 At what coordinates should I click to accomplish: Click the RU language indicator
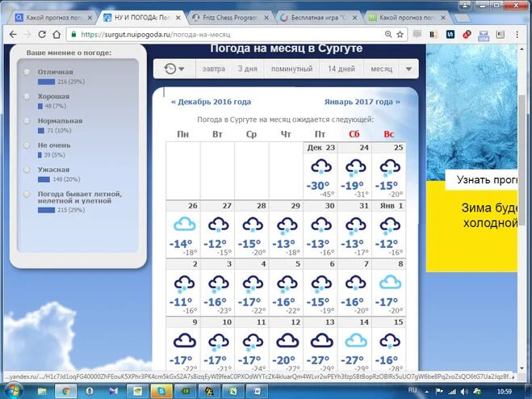pyautogui.click(x=413, y=390)
